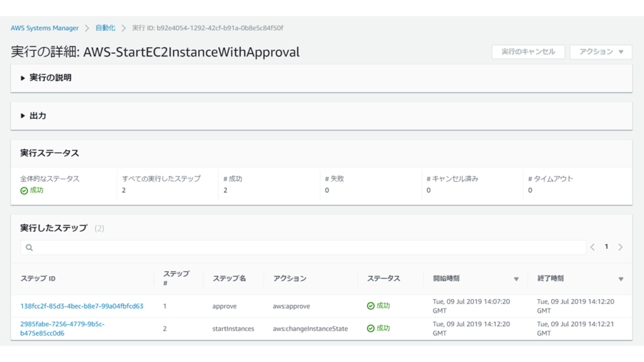Open step ID 138fcc2f-85d3-4bec link
This screenshot has width=644, height=362.
tap(82, 306)
